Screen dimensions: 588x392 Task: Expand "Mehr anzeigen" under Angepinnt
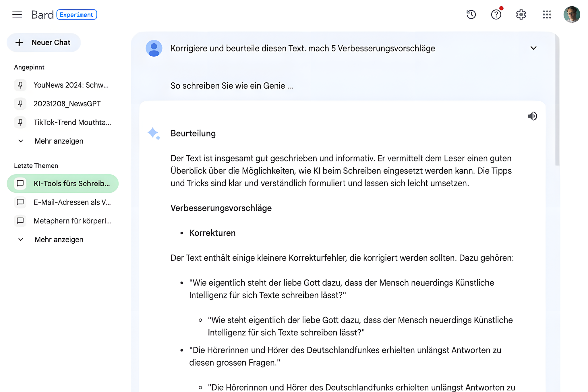click(59, 141)
